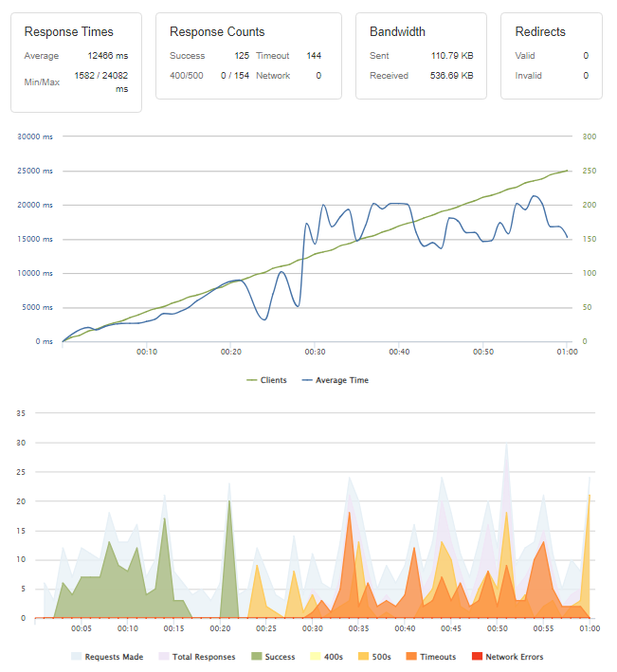
Task: Click the 30000 ms axis label
Action: pos(35,136)
